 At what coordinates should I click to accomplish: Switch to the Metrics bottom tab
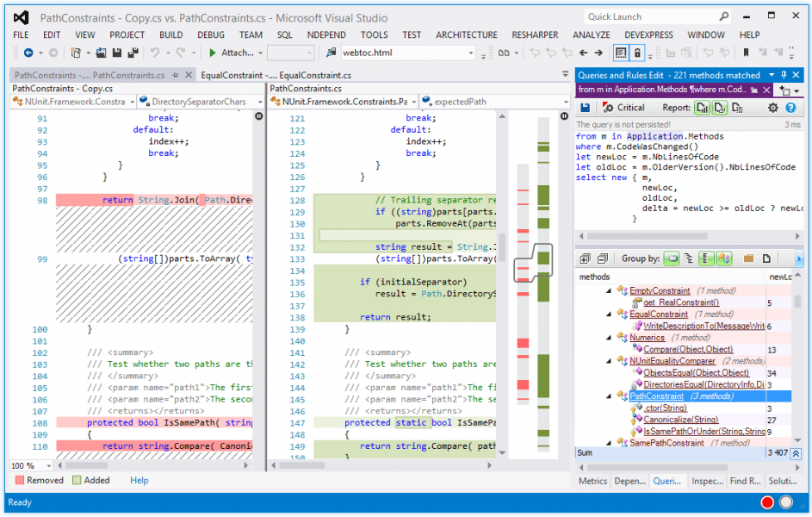(592, 482)
